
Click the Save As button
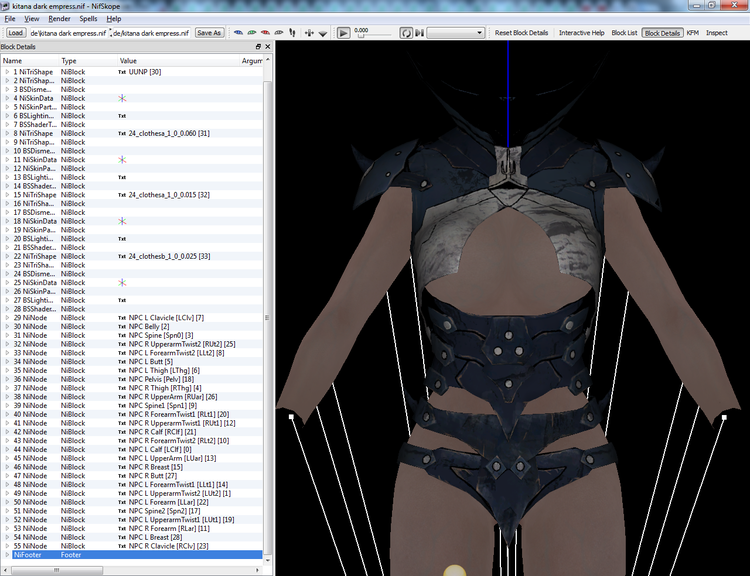click(x=209, y=33)
